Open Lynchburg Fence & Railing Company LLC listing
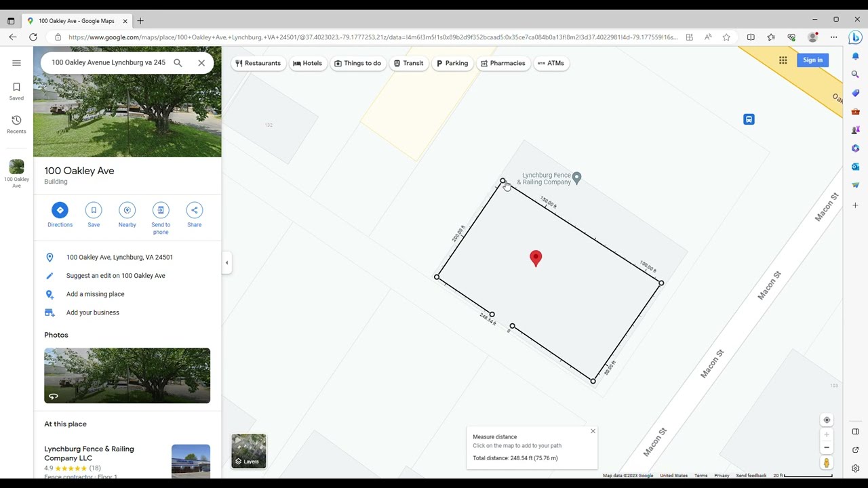The width and height of the screenshot is (868, 488). click(127, 461)
